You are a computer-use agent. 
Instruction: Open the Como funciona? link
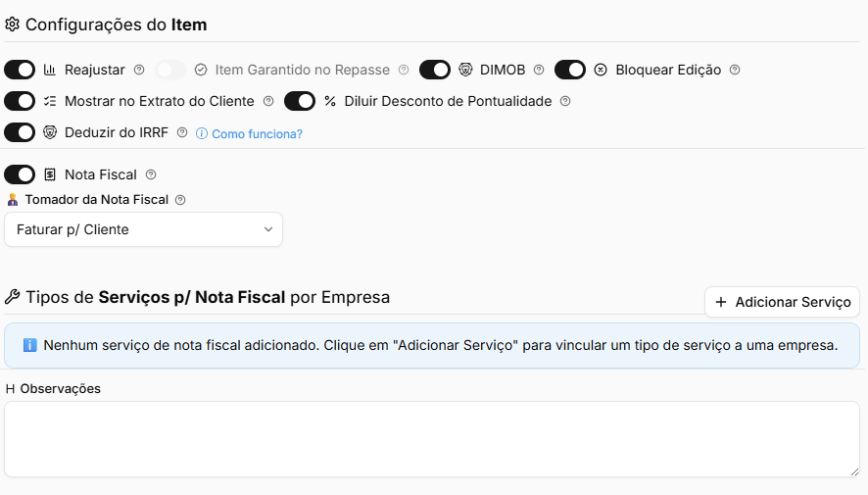257,134
